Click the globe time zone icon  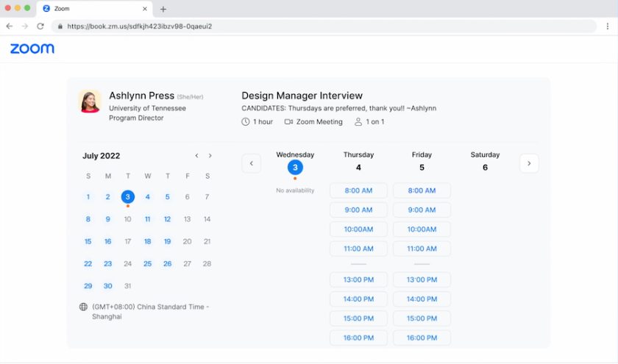click(x=83, y=307)
